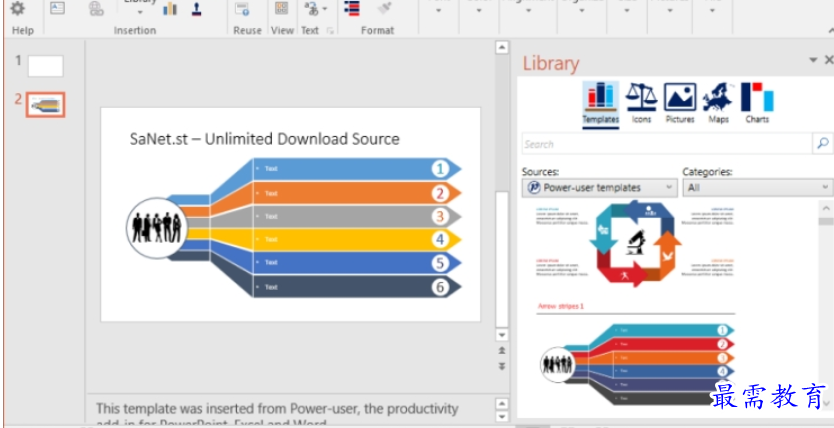
Task: Click the View grid icon
Action: pyautogui.click(x=281, y=8)
